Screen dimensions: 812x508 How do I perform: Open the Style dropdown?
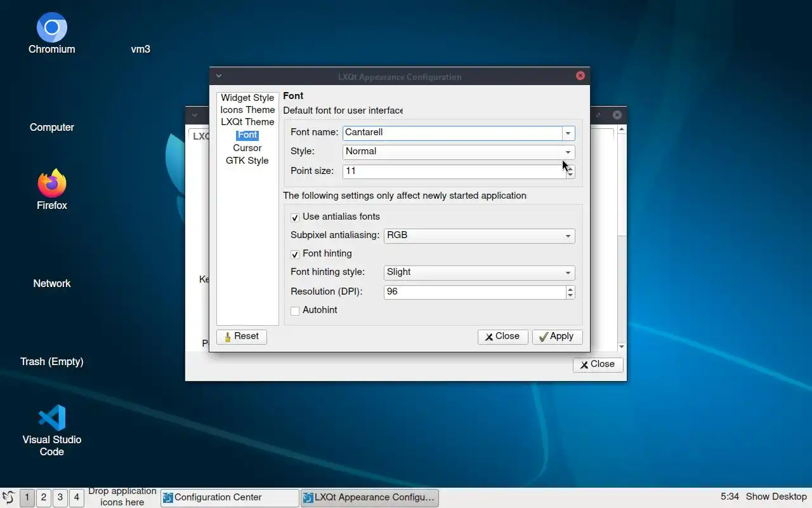click(459, 152)
